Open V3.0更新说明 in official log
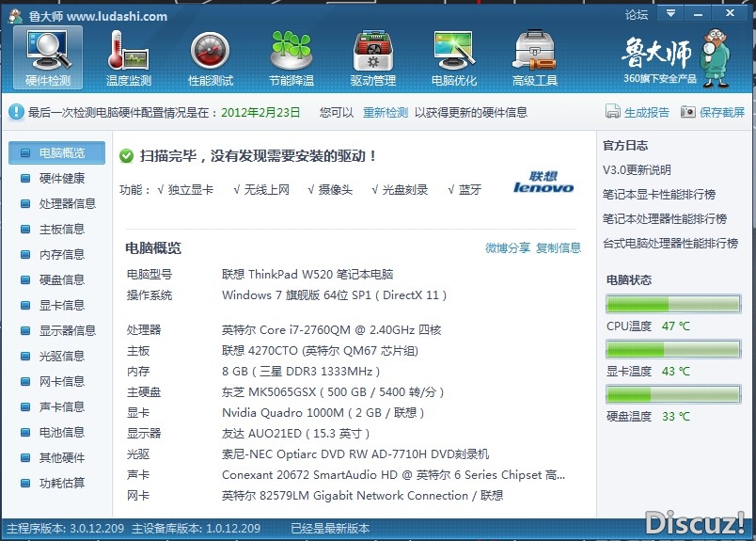This screenshot has height=541, width=756. 637,170
